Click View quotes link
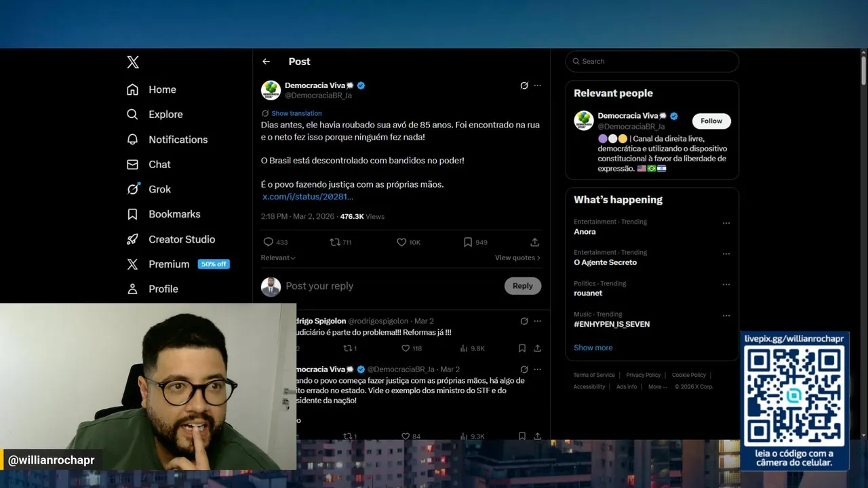Screen dimensions: 868x488 (x=517, y=258)
